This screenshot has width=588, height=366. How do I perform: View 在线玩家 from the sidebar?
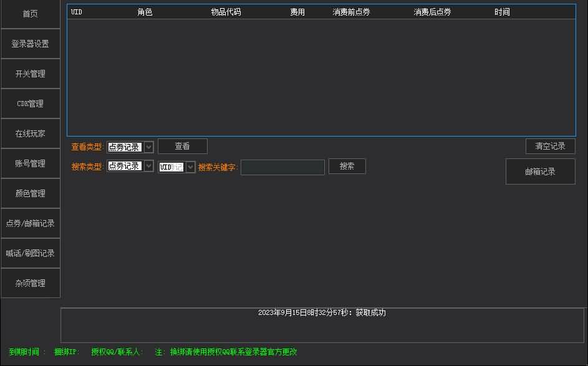tap(29, 133)
